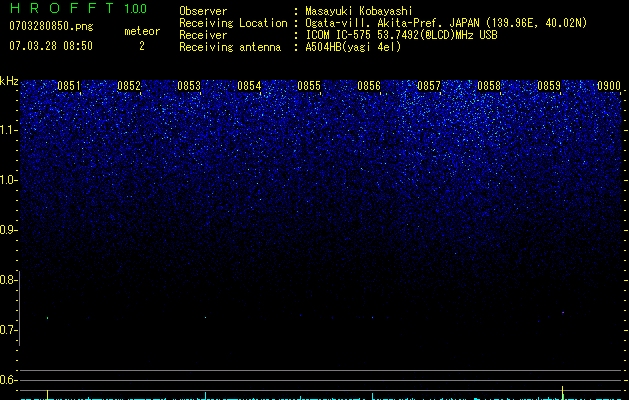Viewport: 629px width, 400px height.
Task: Click the 0857 time marker
Action: 429,86
